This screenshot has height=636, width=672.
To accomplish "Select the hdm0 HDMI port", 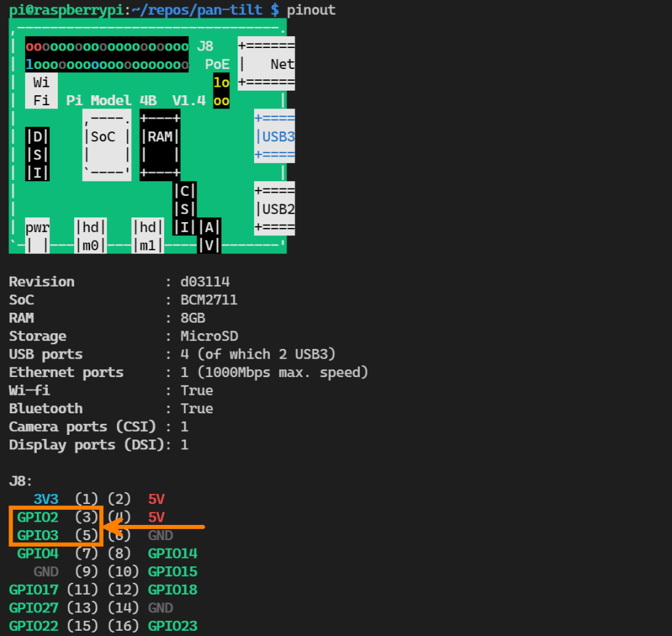I will (91, 235).
